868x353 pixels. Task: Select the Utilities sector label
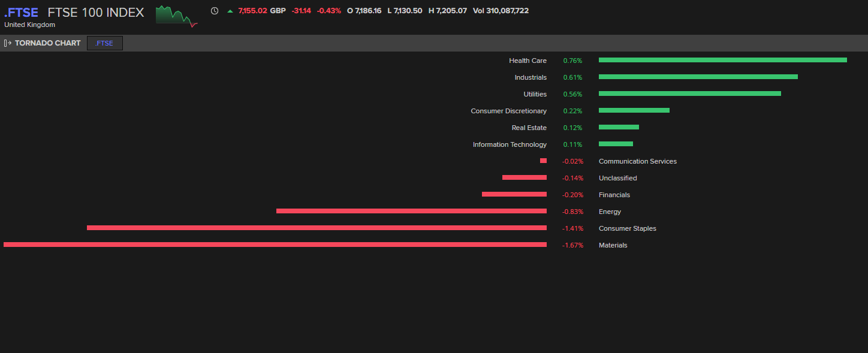tap(535, 94)
